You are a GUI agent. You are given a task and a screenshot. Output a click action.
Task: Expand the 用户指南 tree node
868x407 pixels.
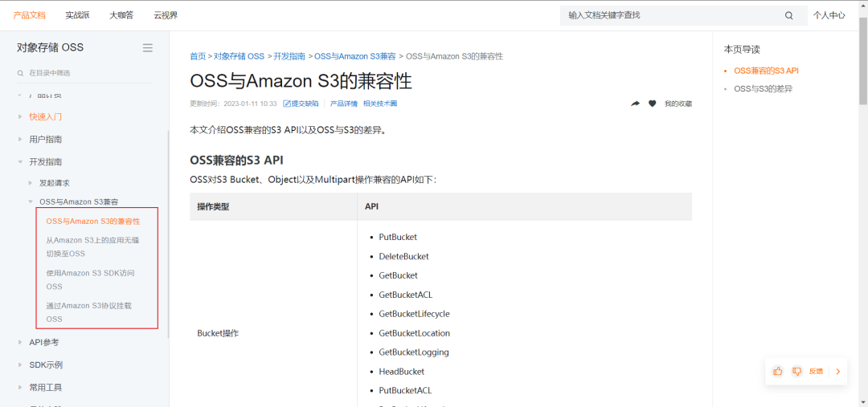point(20,140)
